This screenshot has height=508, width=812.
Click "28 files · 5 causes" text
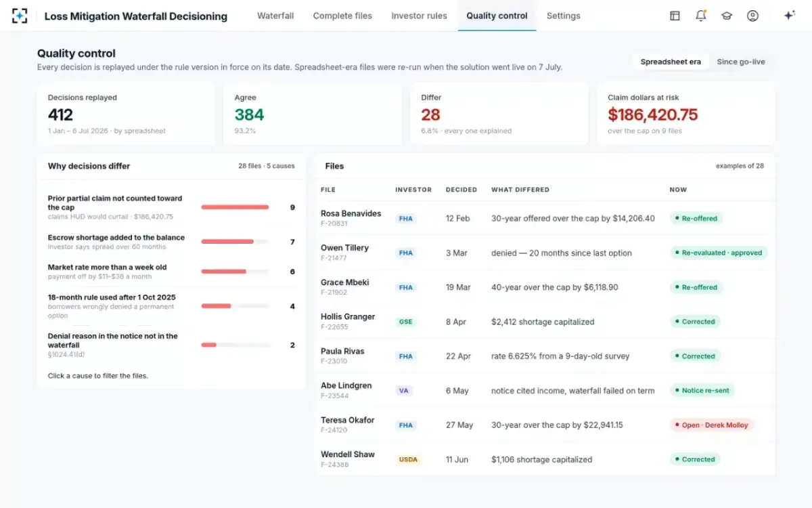pos(267,166)
